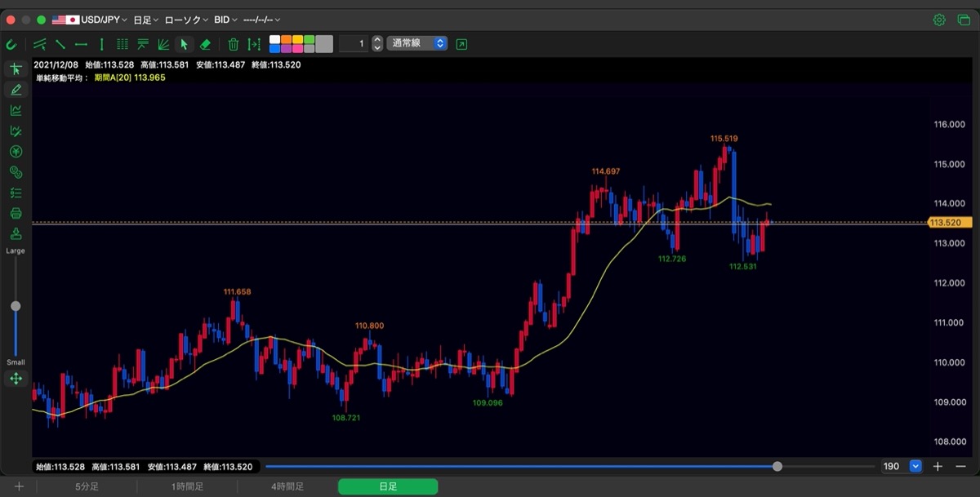Select the fan lines drawing tool

tap(163, 44)
